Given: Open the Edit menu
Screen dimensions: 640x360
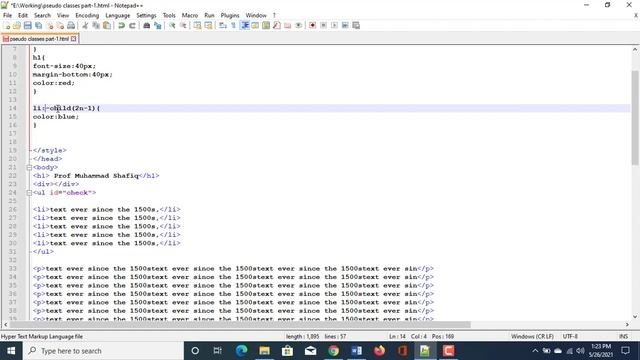Looking at the screenshot, I should (x=23, y=15).
